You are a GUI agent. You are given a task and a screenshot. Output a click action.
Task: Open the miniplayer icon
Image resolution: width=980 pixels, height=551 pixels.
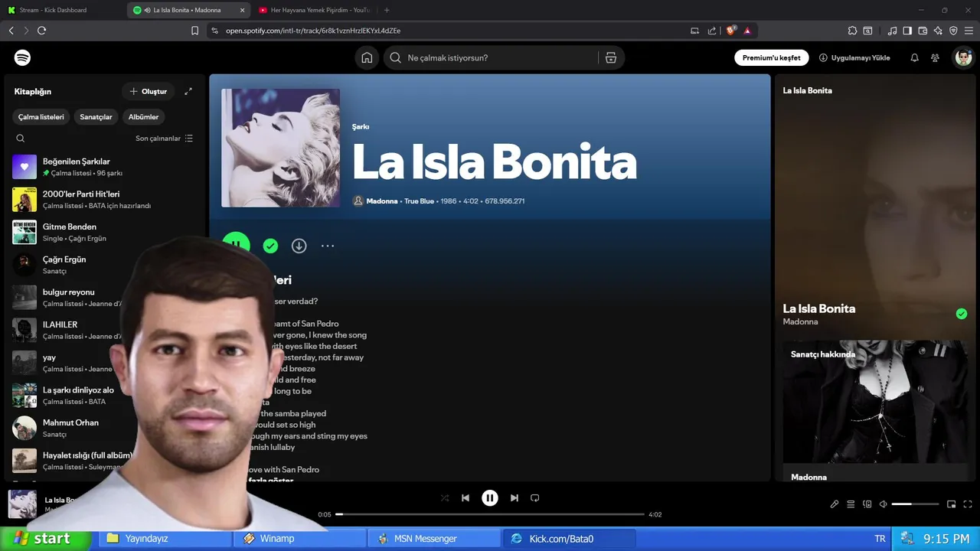(x=952, y=504)
